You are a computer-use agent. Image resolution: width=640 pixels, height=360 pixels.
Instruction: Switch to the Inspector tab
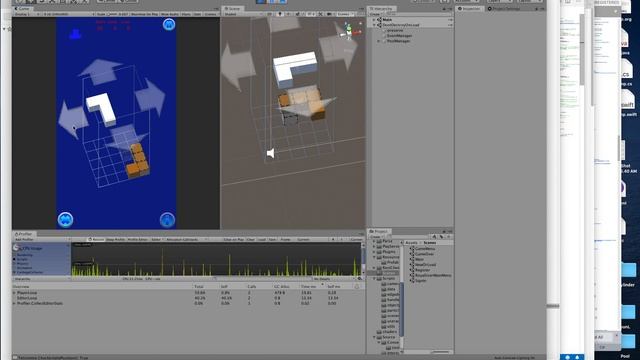pyautogui.click(x=469, y=9)
